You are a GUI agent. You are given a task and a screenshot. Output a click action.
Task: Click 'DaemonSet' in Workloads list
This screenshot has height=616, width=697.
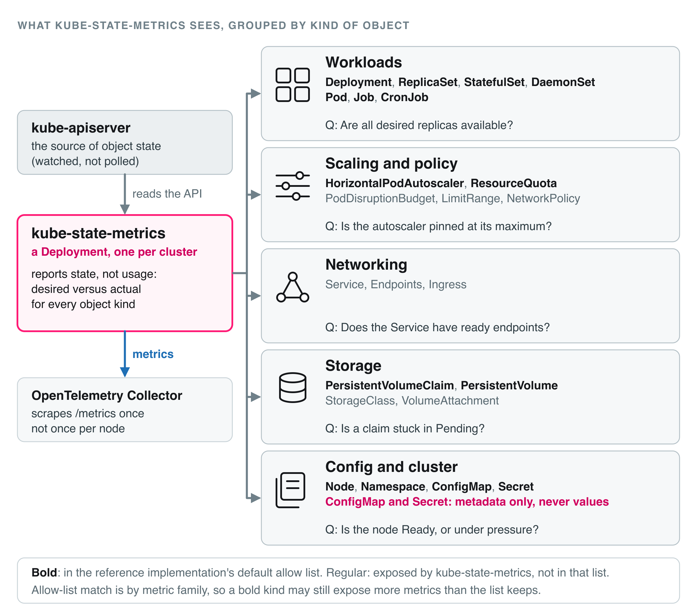click(563, 82)
